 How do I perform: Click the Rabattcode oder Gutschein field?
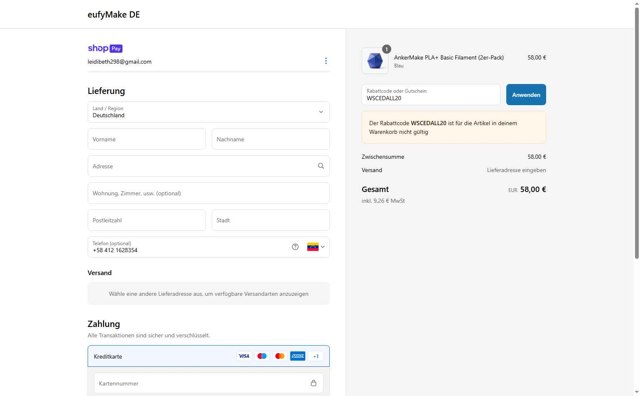coord(431,95)
